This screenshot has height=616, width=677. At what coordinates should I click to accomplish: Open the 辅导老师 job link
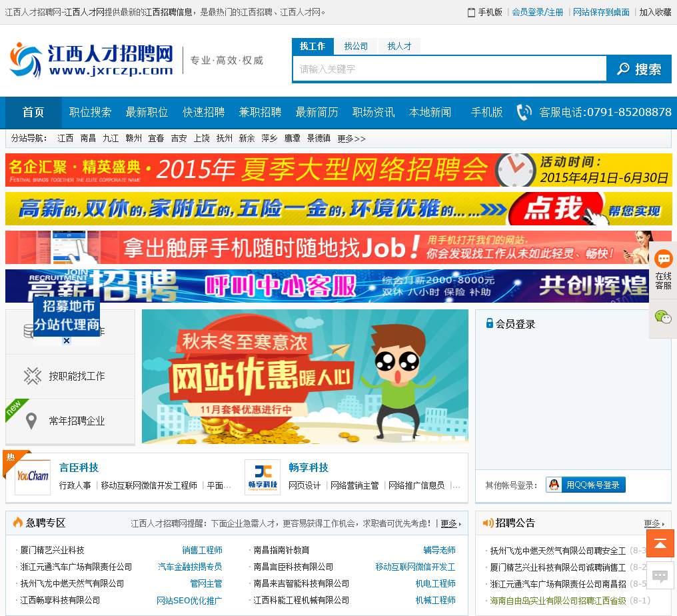[x=439, y=550]
